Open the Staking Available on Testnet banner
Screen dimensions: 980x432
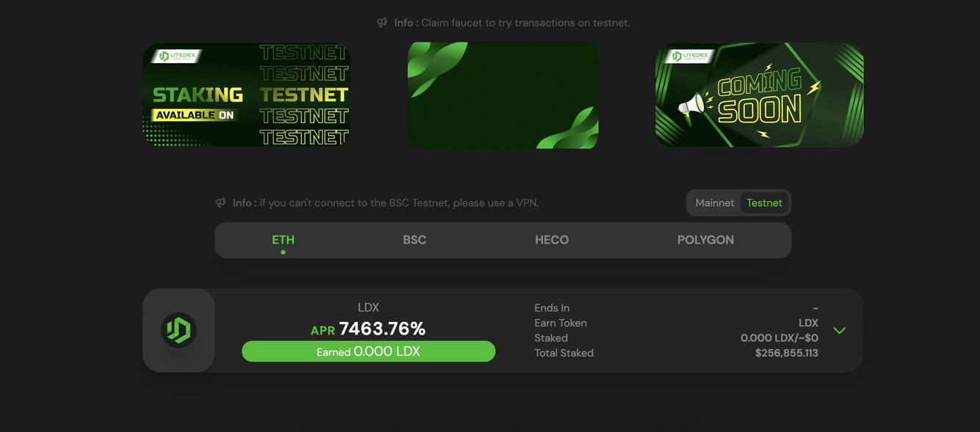pyautogui.click(x=247, y=95)
